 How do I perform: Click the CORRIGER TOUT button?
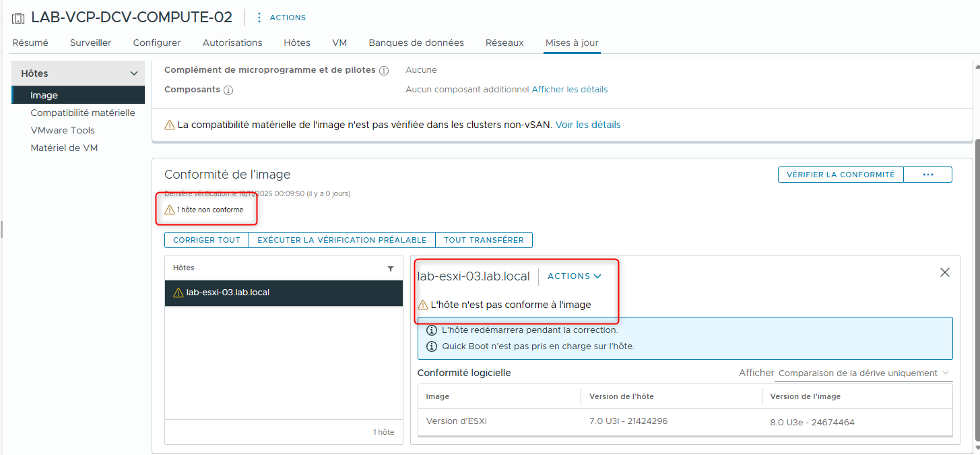(x=206, y=239)
